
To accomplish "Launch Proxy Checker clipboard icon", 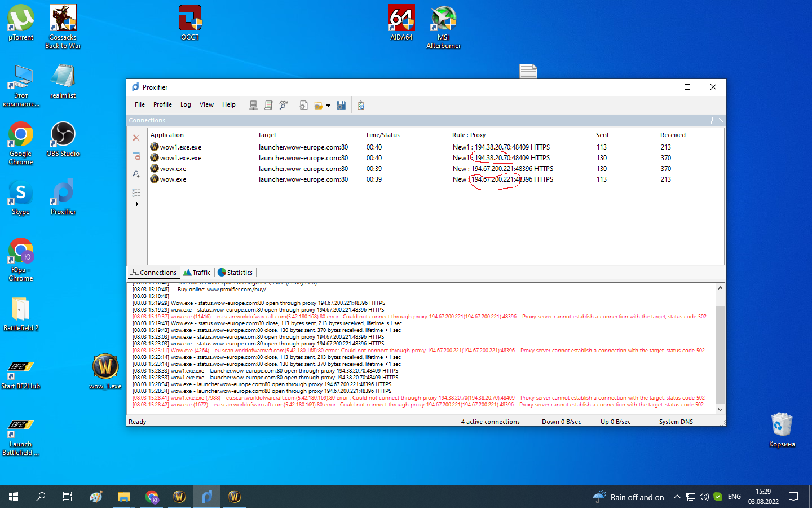I will pyautogui.click(x=361, y=105).
